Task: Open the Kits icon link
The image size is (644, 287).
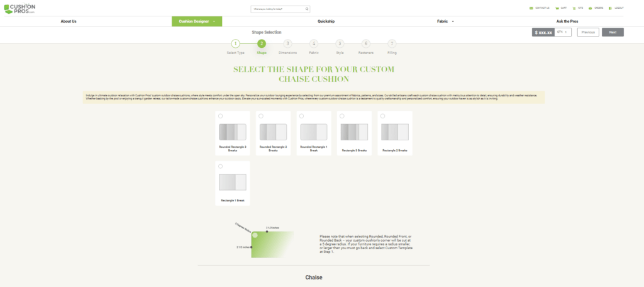Action: pyautogui.click(x=579, y=8)
